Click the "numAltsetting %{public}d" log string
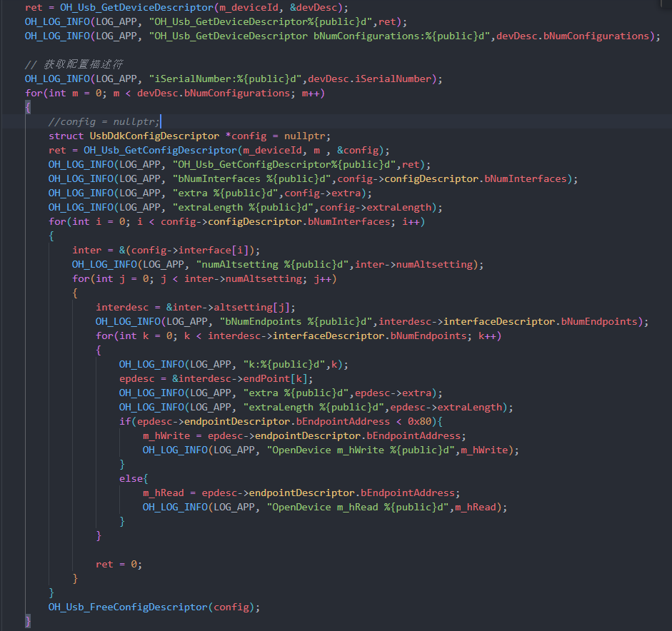 274,264
